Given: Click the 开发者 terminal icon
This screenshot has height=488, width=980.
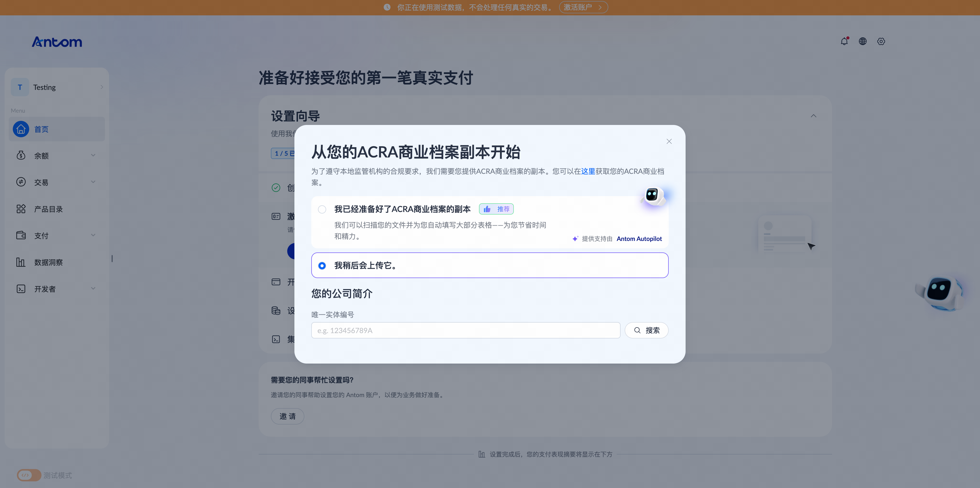Looking at the screenshot, I should (21, 289).
